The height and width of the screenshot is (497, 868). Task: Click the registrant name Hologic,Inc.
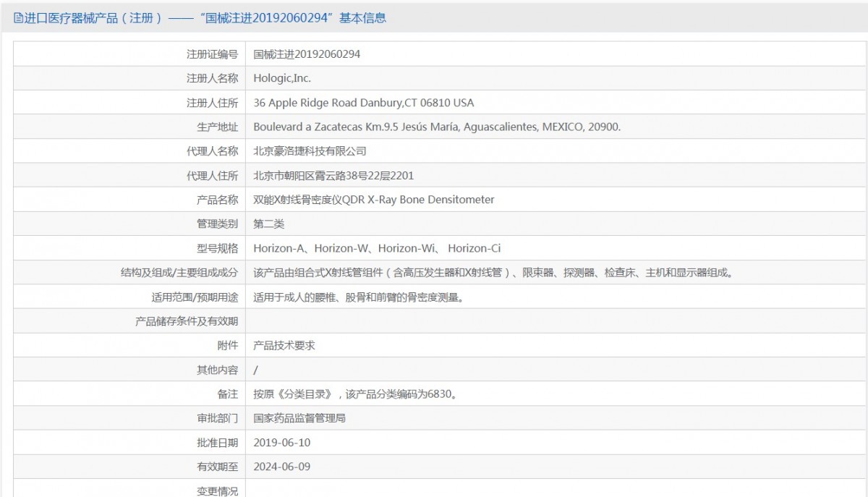click(282, 78)
